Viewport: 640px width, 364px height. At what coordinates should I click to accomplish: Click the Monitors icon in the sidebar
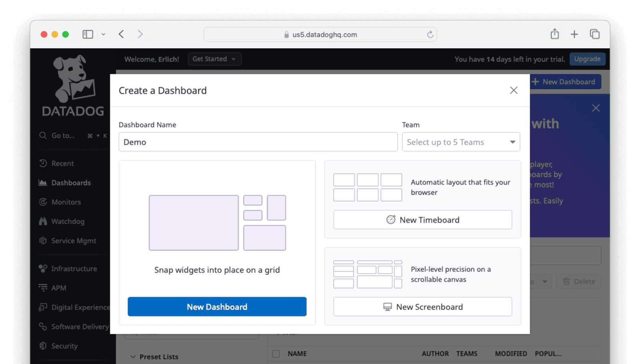coord(43,202)
